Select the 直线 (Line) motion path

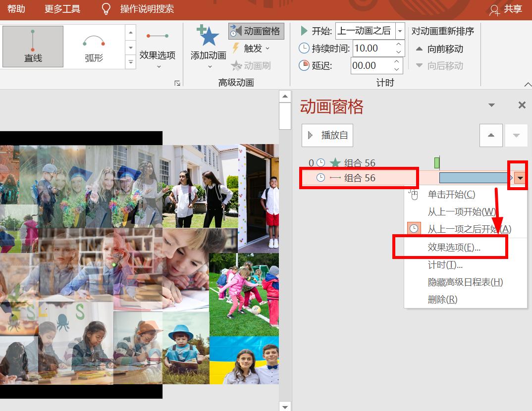pos(32,46)
